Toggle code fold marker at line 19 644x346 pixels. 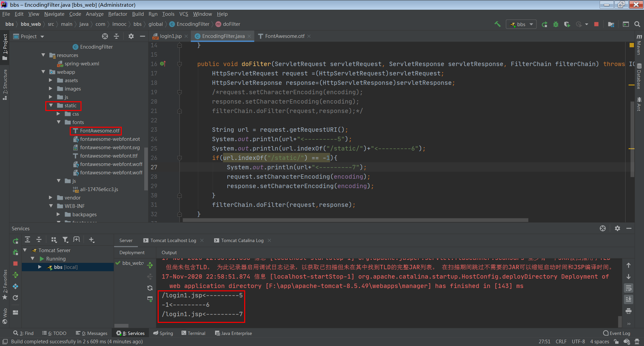180,92
